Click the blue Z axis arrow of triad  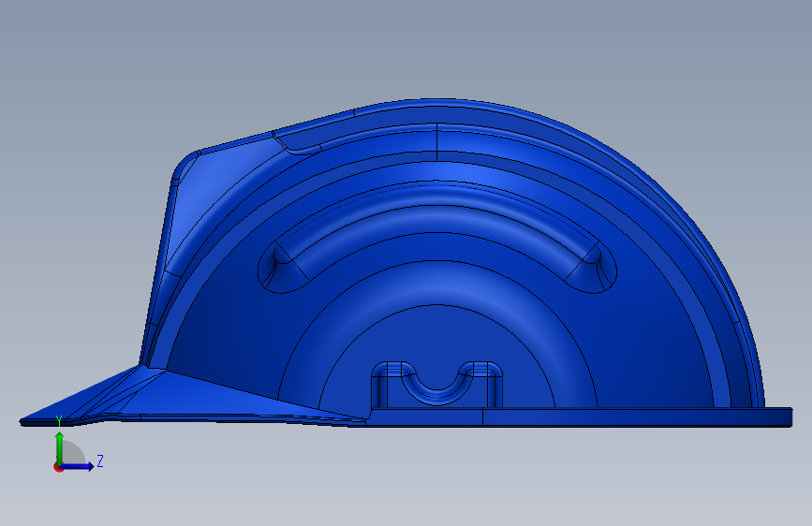(78, 466)
